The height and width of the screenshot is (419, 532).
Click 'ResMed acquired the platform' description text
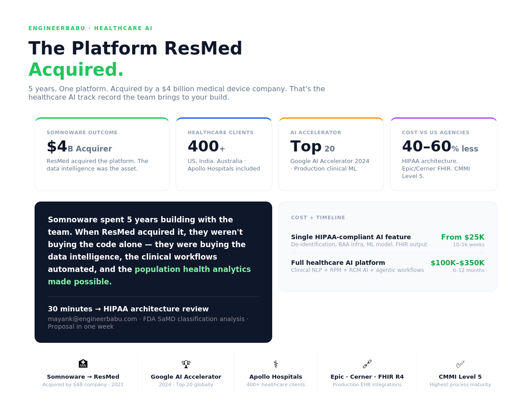[98, 165]
